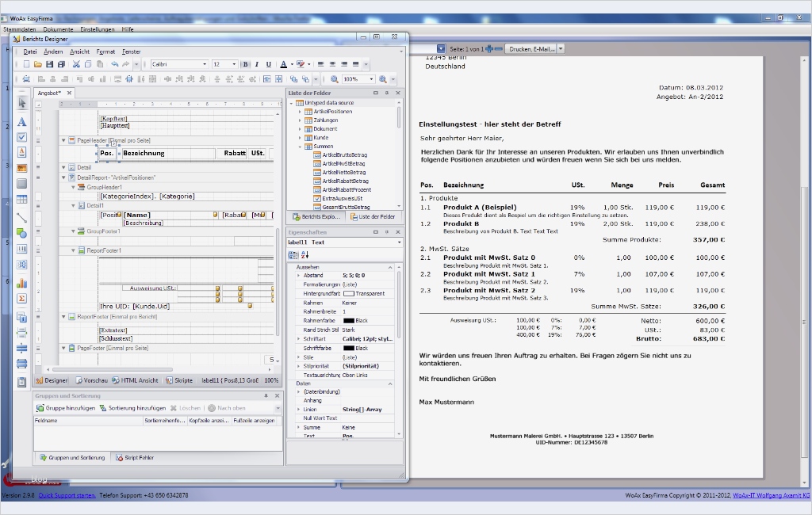Collapse the PageHeader band
Screen dimensions: 812x515
pyautogui.click(x=63, y=139)
